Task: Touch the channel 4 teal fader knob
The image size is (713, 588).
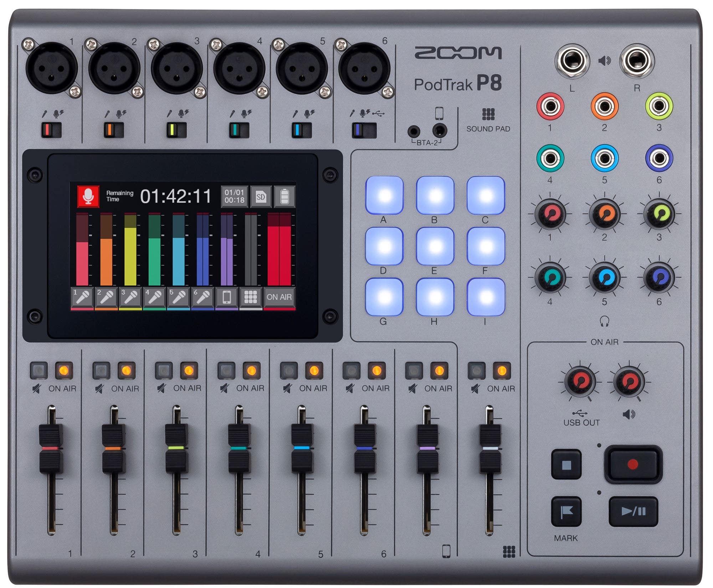Action: [x=239, y=448]
